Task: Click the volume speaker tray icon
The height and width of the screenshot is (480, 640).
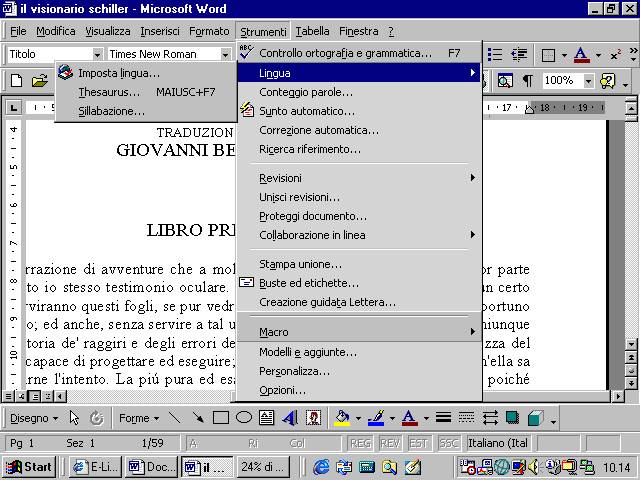Action: pyautogui.click(x=533, y=466)
